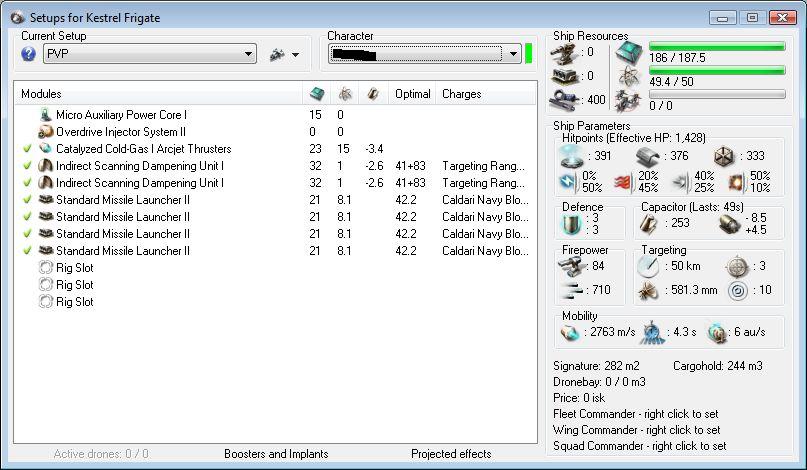Click the warp speed icon showing 6 au/s
Image resolution: width=807 pixels, height=470 pixels.
click(716, 333)
